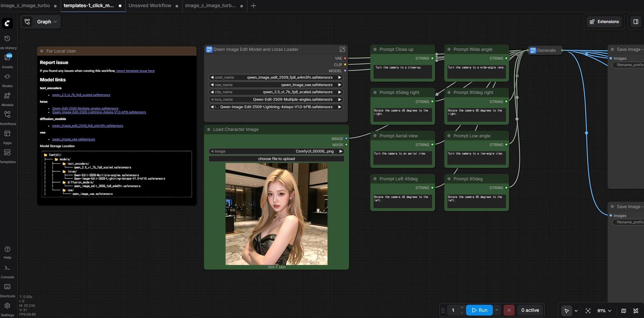The width and height of the screenshot is (644, 318).
Task: Toggle collapse dot on Prompt Close up node
Action: pyautogui.click(x=375, y=49)
